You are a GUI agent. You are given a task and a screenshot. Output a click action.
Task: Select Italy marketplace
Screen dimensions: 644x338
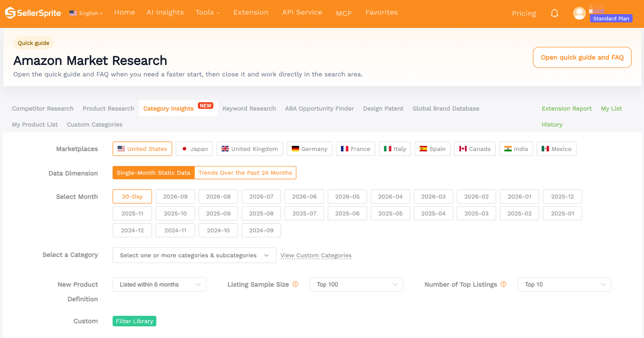(x=394, y=149)
